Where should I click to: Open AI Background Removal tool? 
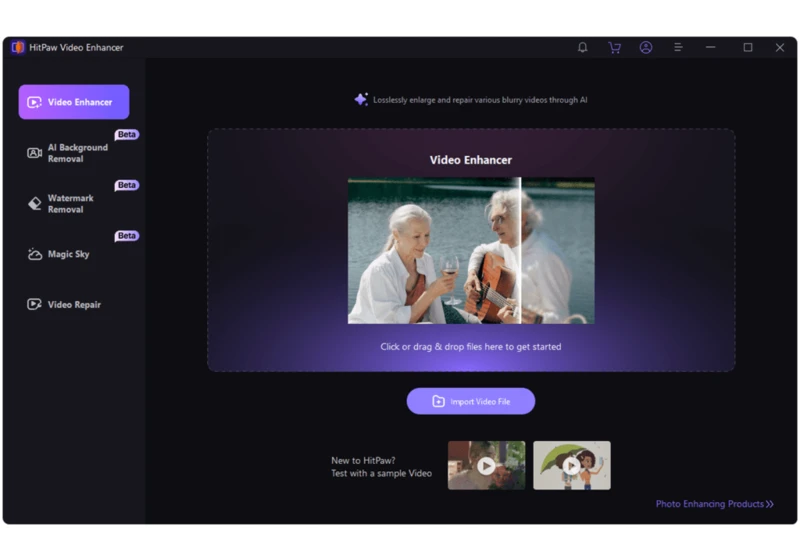click(74, 152)
